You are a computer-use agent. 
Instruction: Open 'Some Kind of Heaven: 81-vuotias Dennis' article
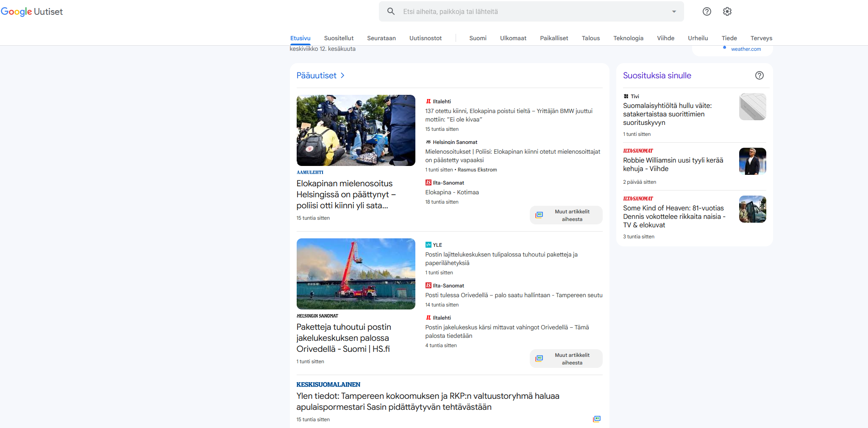[674, 216]
